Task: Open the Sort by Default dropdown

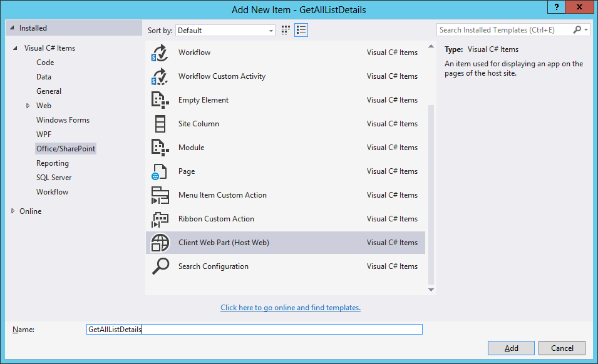Action: 225,31
